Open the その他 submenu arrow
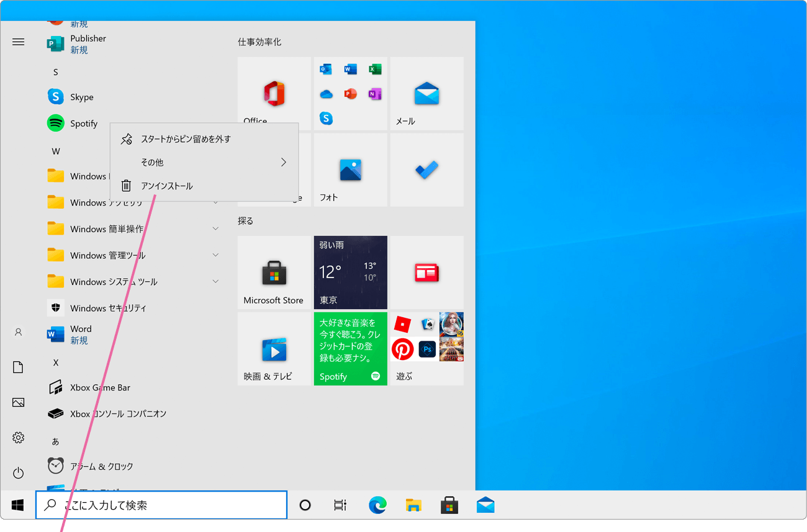Viewport: 807px width, 532px height. (x=284, y=162)
